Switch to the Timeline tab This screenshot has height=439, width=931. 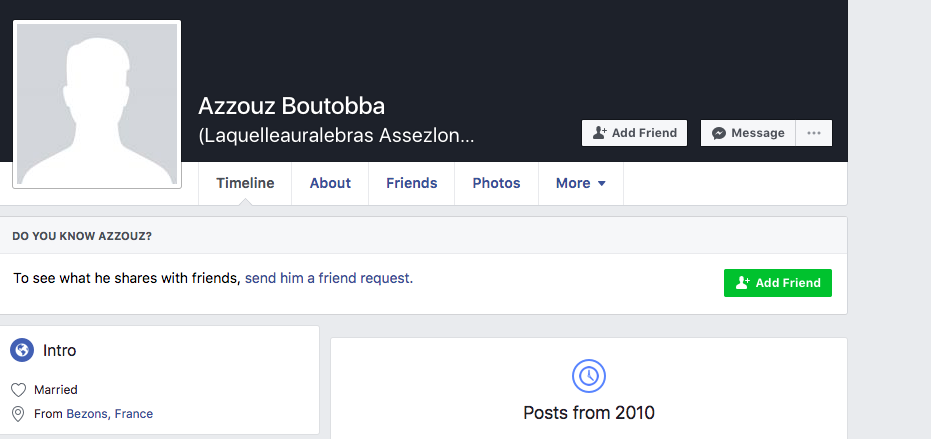coord(245,183)
